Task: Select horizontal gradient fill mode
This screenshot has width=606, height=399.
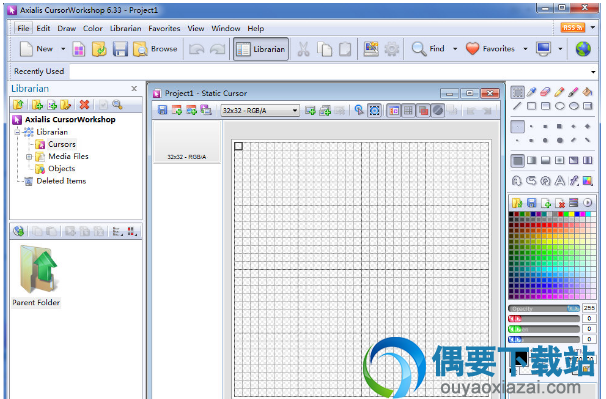Action: 532,160
